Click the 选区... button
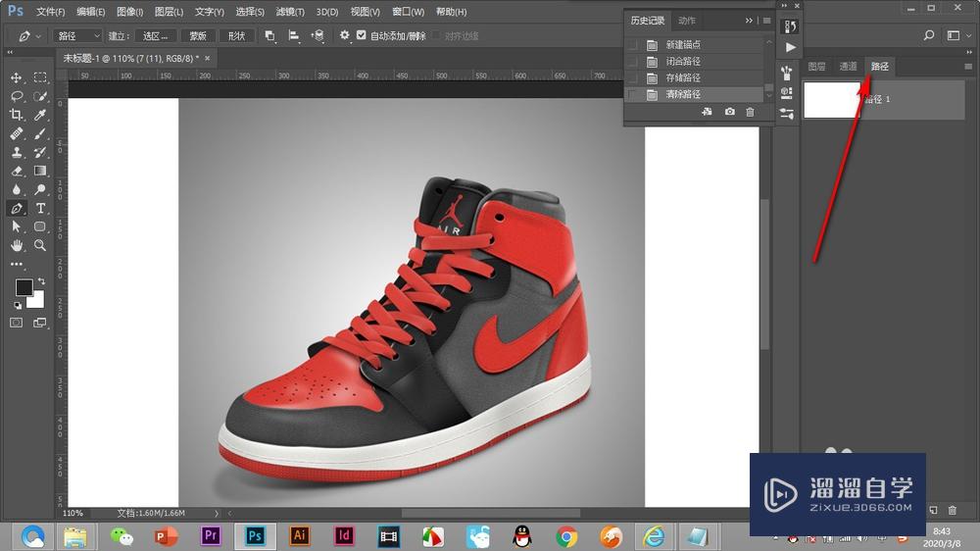The height and width of the screenshot is (551, 980). (x=156, y=35)
